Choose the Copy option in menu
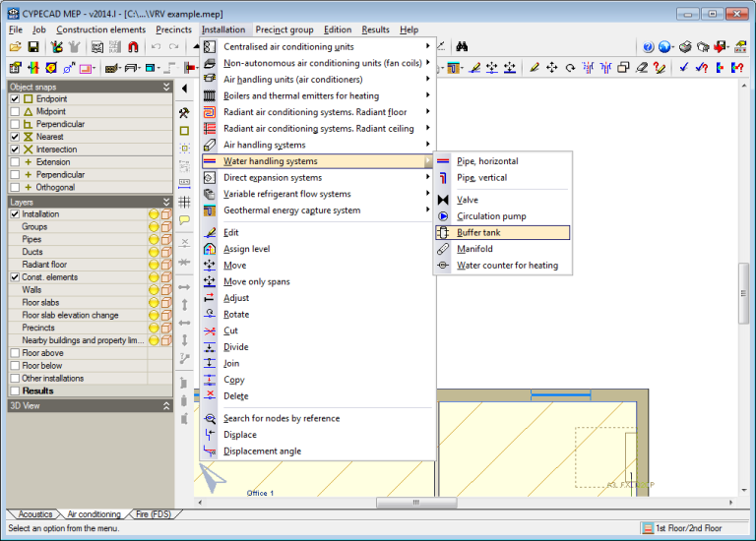This screenshot has height=541, width=756. pos(318,380)
